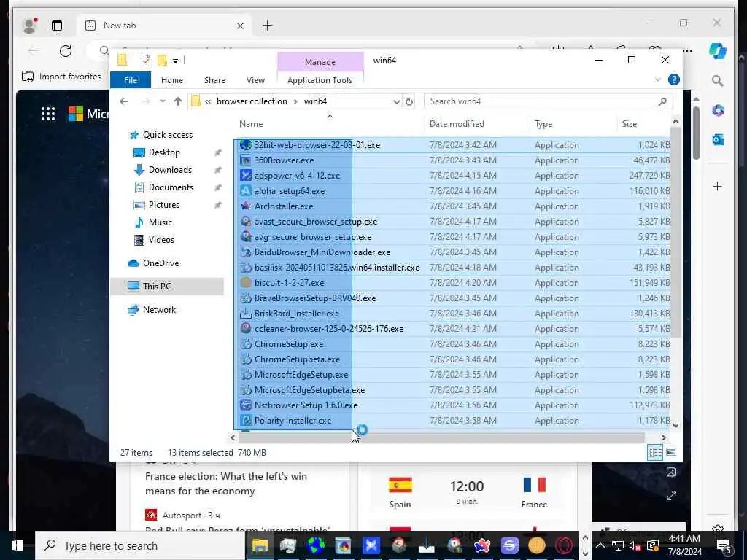
Task: Open Edge sidebar search icon
Action: [718, 81]
